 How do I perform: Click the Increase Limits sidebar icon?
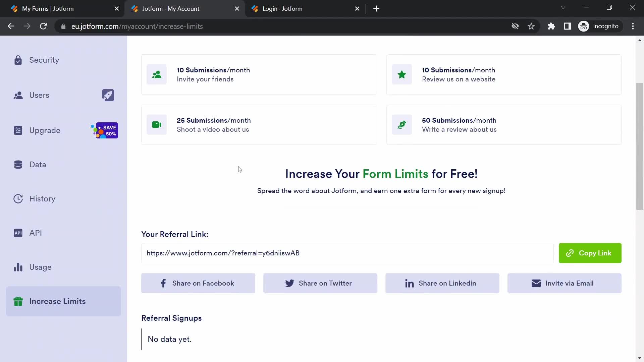18,301
